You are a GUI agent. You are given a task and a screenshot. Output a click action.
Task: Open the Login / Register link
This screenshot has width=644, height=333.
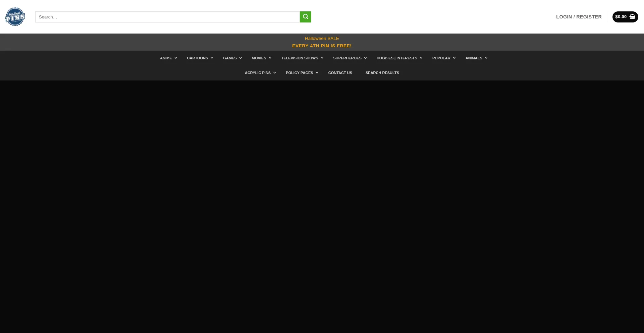[x=579, y=17]
